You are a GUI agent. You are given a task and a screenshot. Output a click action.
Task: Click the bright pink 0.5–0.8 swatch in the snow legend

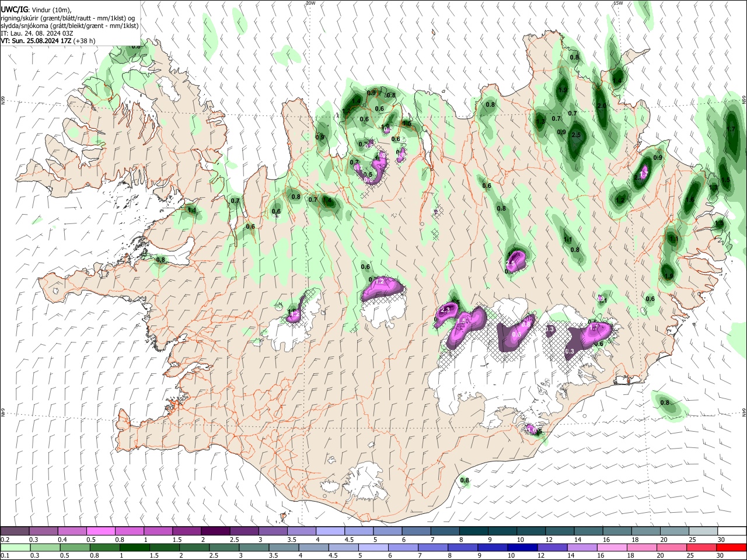pyautogui.click(x=100, y=531)
